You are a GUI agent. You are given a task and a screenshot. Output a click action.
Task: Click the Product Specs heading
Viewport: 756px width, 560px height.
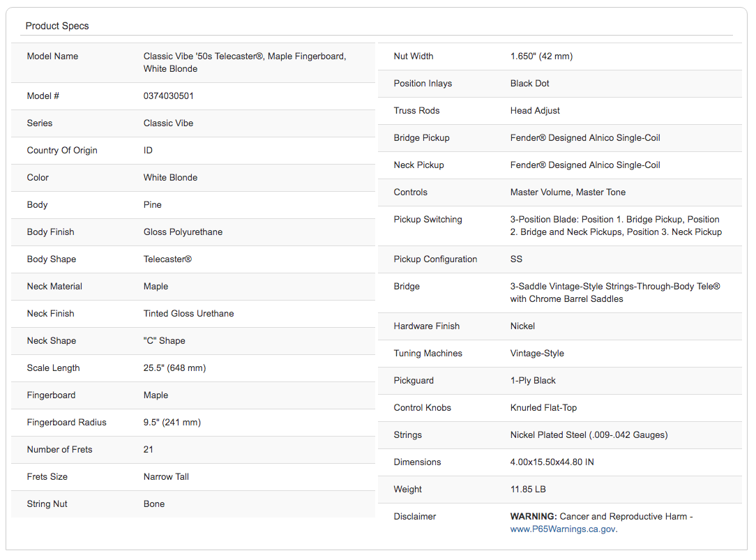57,26
